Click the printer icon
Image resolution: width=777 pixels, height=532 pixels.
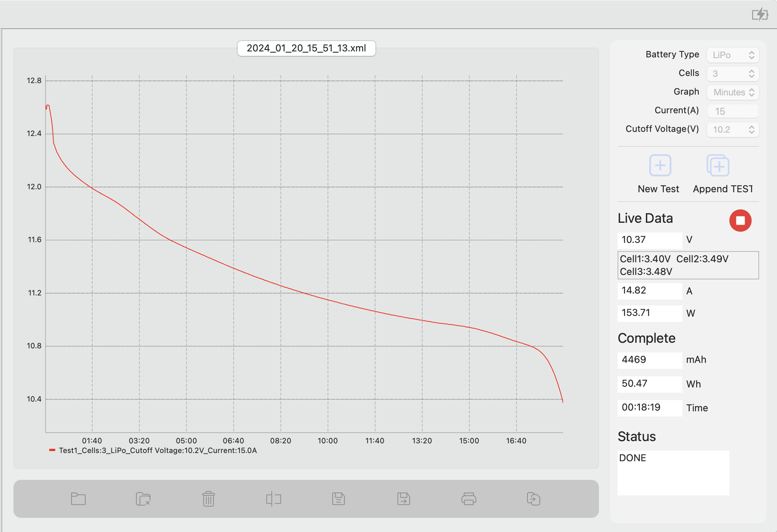(x=469, y=499)
